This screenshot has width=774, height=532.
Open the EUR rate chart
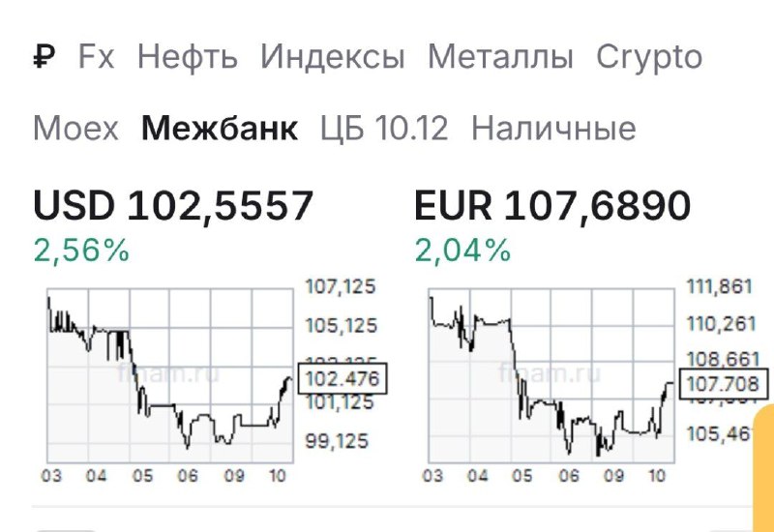coord(551,375)
